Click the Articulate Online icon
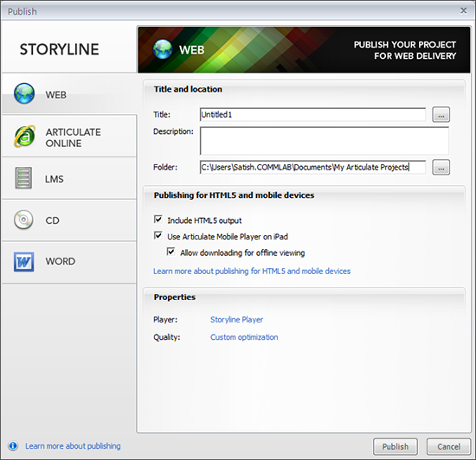Screen dimensions: 476x460 pyautogui.click(x=24, y=136)
